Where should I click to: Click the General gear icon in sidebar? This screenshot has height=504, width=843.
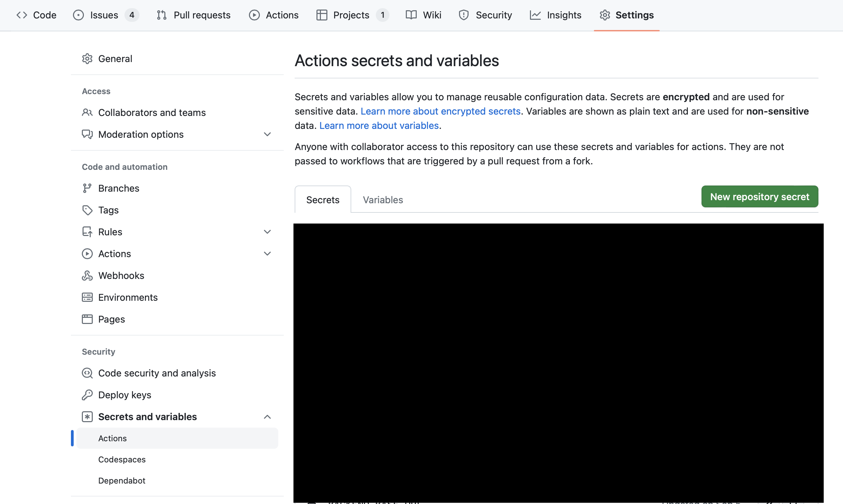pyautogui.click(x=87, y=59)
